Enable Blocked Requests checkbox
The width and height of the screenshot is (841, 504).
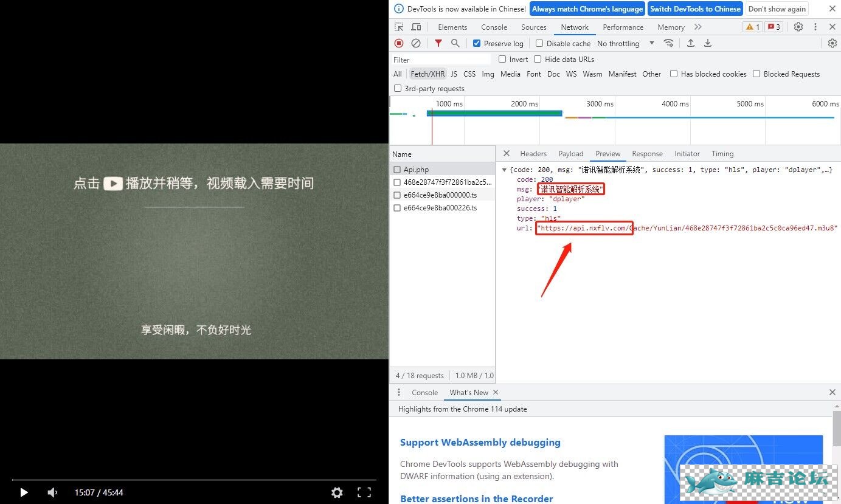(x=756, y=74)
